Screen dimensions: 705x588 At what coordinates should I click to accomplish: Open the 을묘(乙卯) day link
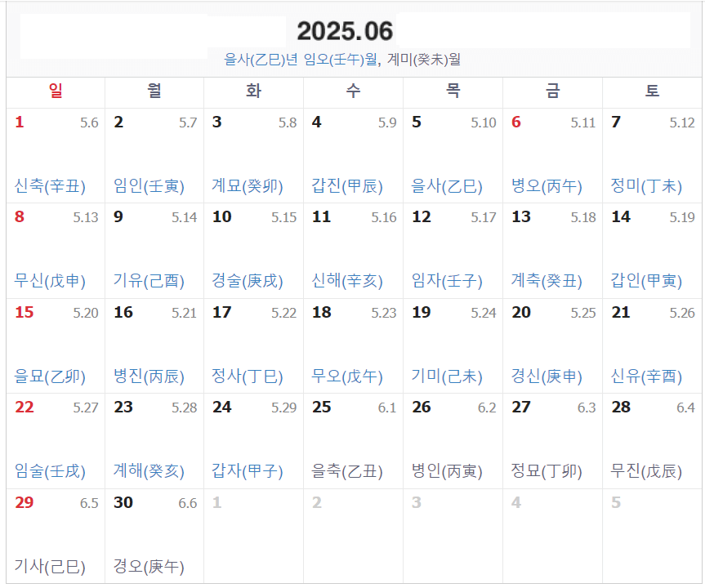50,376
